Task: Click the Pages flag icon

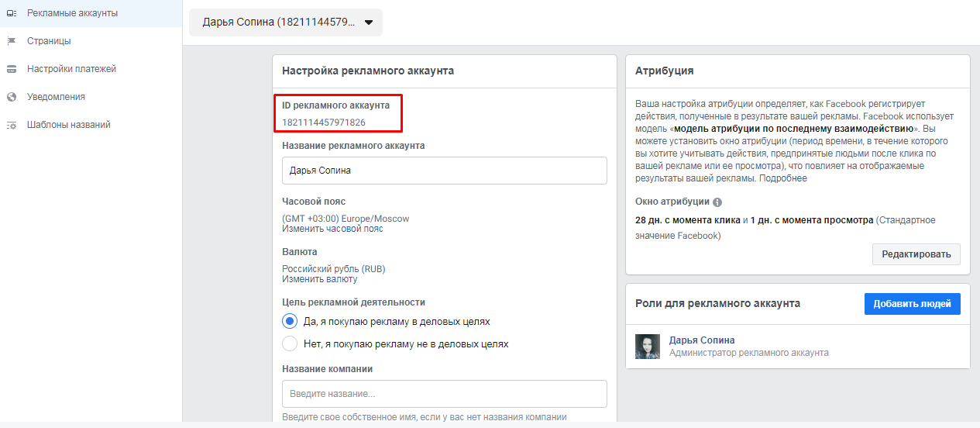Action: [x=12, y=41]
